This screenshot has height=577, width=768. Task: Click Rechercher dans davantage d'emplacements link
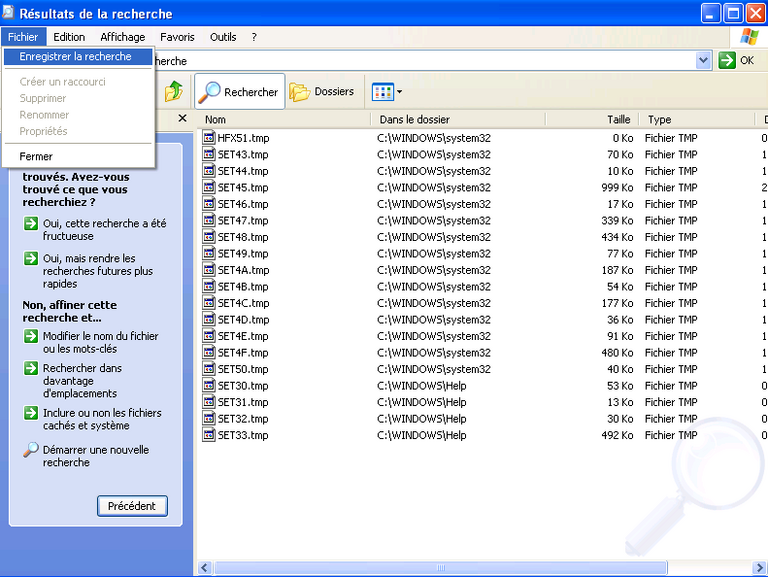(73, 381)
